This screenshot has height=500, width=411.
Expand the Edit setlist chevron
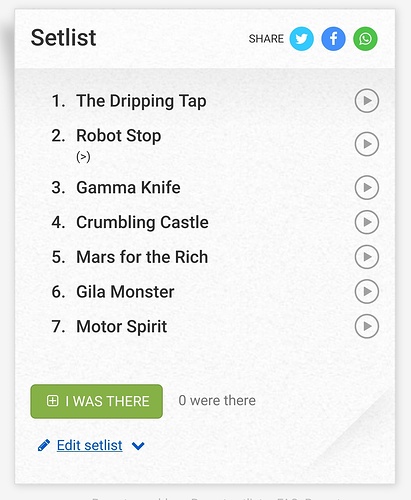[x=138, y=446]
